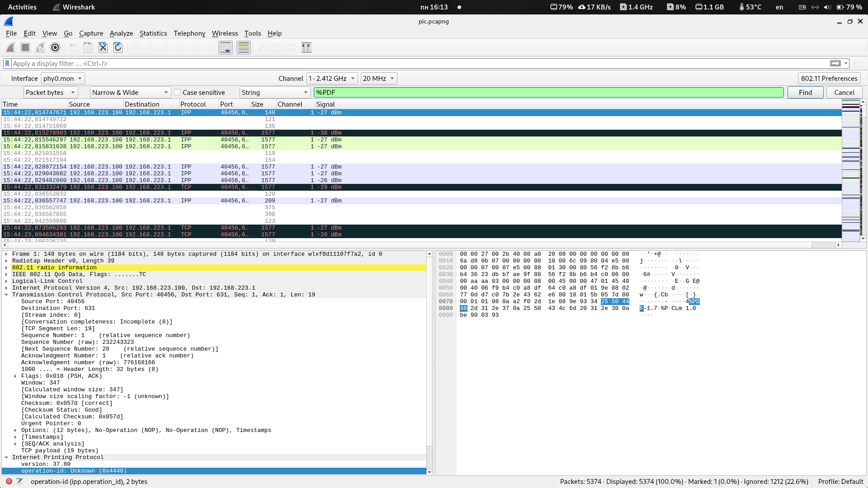The width and height of the screenshot is (868, 488).
Task: Click the Autoscroll during capture icon
Action: click(x=225, y=47)
